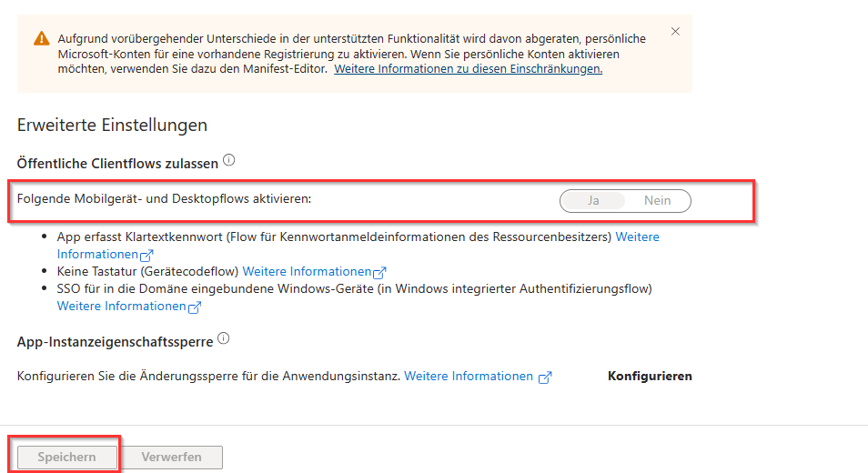Open Weitere Informationen link for Änderungssperre
The image size is (868, 473).
click(x=469, y=377)
